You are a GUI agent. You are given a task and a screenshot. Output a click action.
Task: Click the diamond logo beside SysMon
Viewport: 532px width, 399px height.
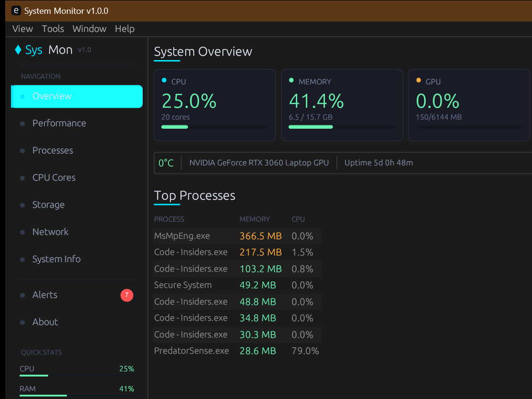[x=19, y=50]
